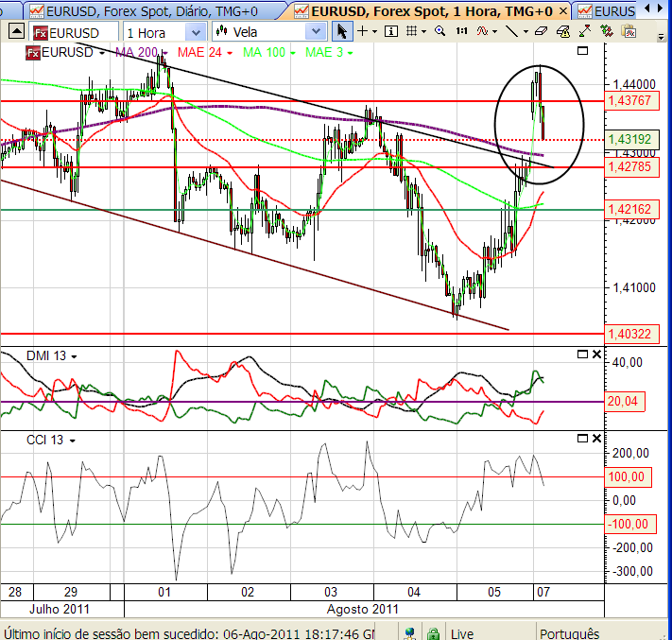
Task: Click the buy/sell trade arrows icon
Action: (607, 31)
